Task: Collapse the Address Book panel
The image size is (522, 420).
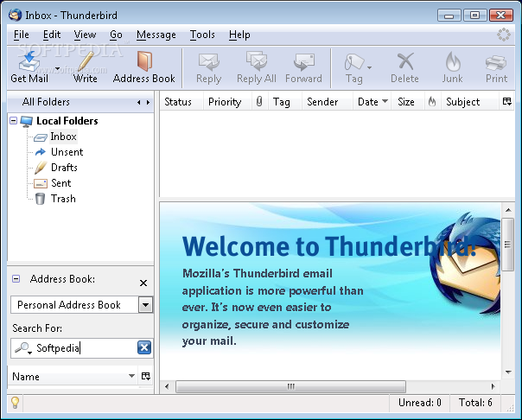Action: [16, 279]
